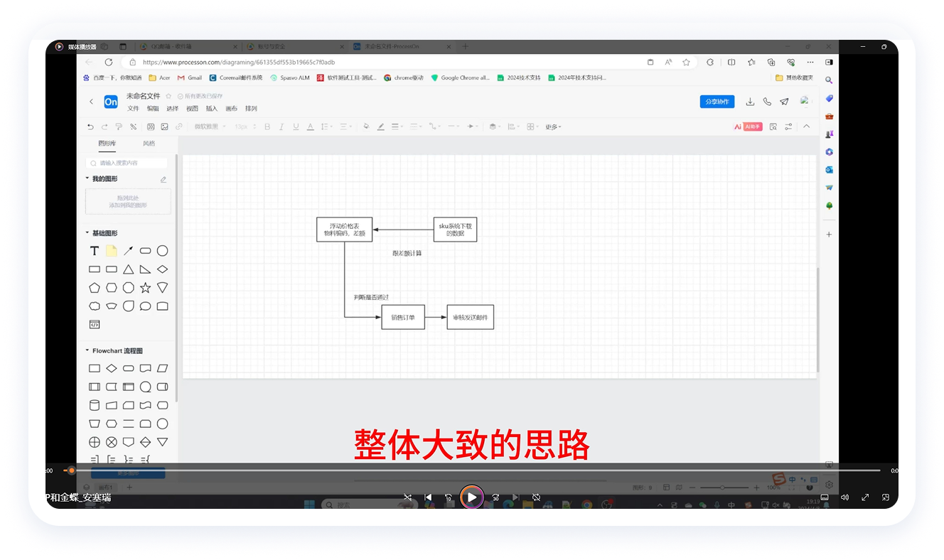Open the 2024技术支持 bookmark
This screenshot has width=944, height=560.
click(519, 77)
